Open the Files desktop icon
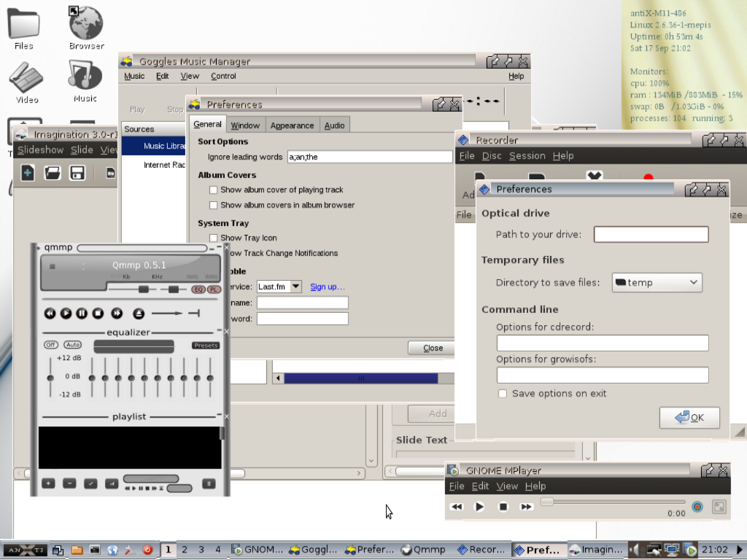The height and width of the screenshot is (560, 747). 24,28
